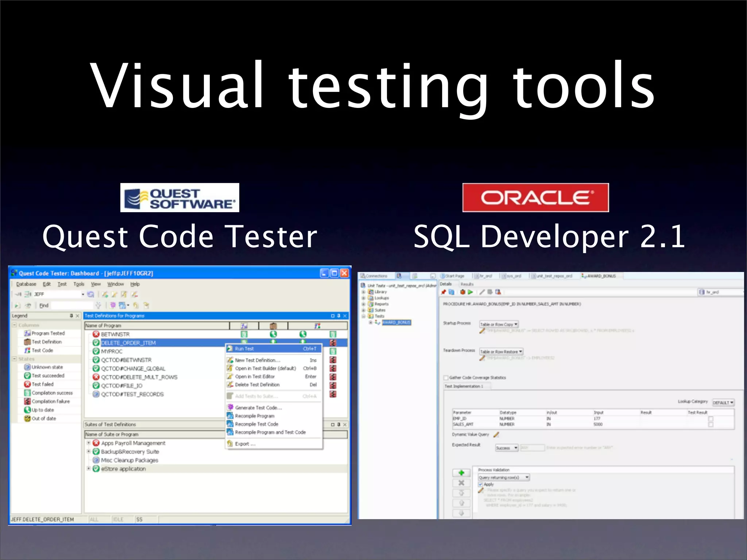Click the Test Code column header icon
The height and width of the screenshot is (560, 747).
point(317,326)
